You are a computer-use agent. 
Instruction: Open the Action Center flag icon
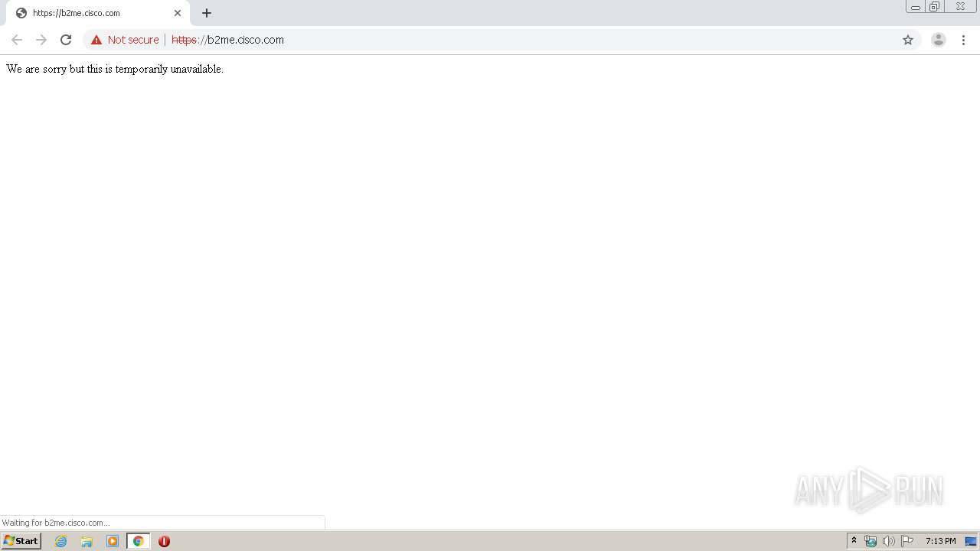pyautogui.click(x=907, y=541)
